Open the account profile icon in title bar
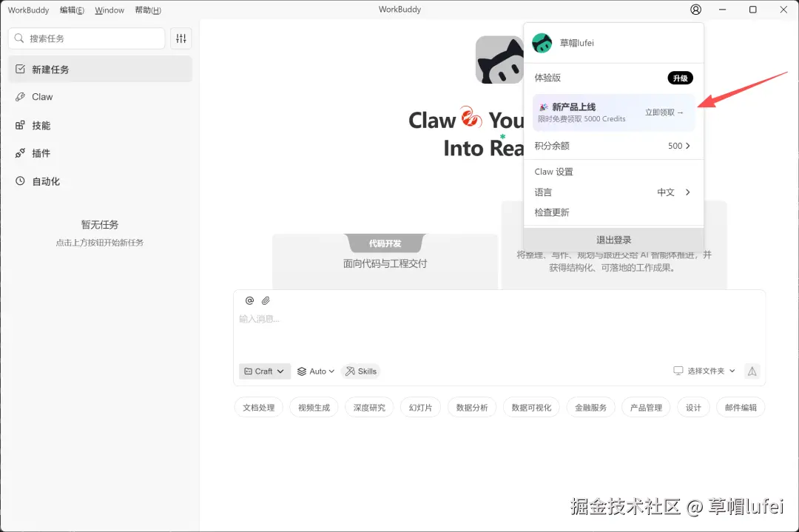Image resolution: width=799 pixels, height=532 pixels. [695, 10]
